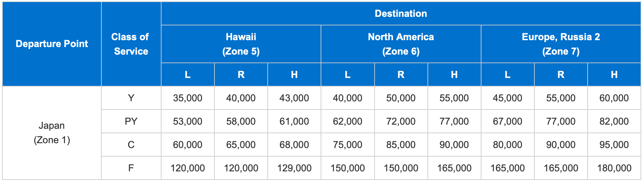Select the 45,000 value cell

point(508,98)
